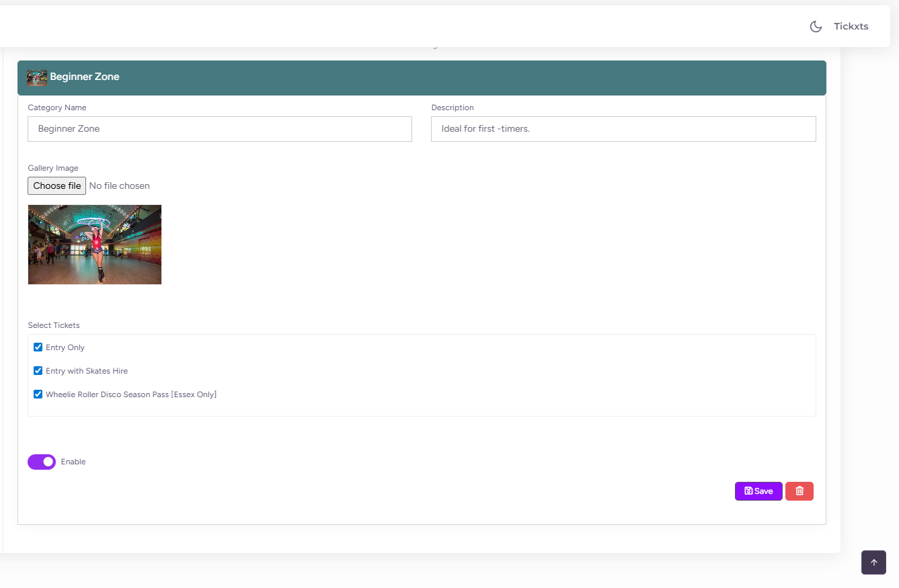The image size is (899, 588).
Task: Click the 'Wheelie Roller Disco Season Pass' label
Action: [131, 394]
